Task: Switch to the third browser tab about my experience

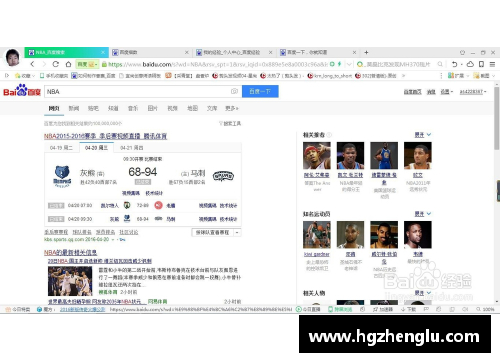Action: [234, 52]
